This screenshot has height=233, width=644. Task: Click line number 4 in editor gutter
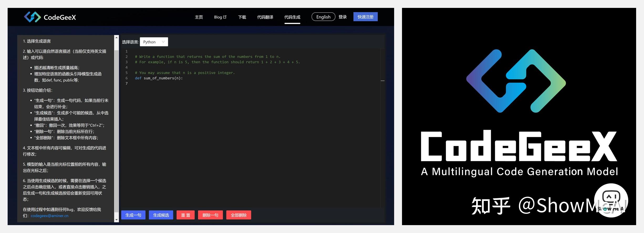click(126, 67)
